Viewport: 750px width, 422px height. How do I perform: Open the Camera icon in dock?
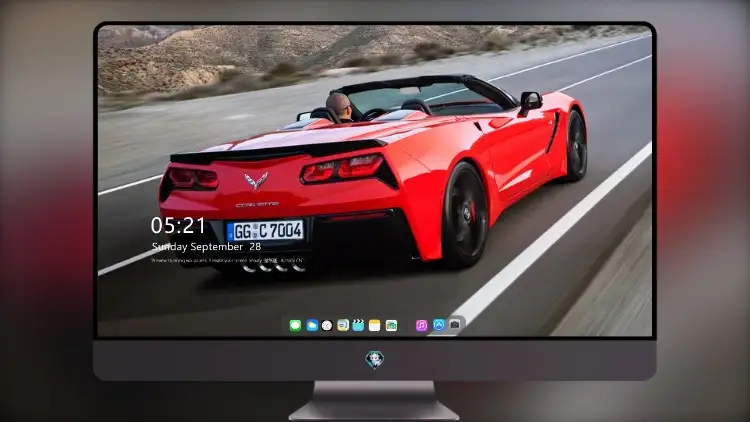455,324
